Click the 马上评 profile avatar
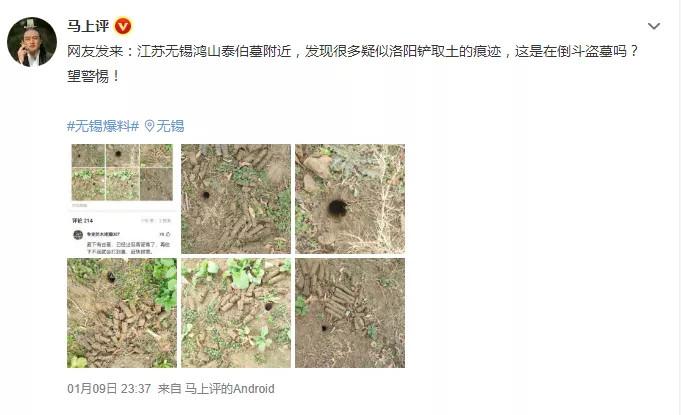681x415 pixels. click(32, 42)
